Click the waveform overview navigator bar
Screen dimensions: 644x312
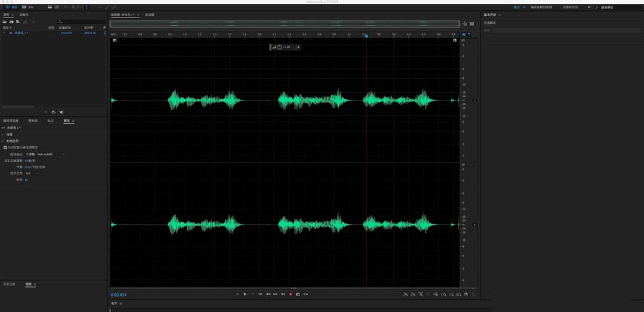[285, 24]
